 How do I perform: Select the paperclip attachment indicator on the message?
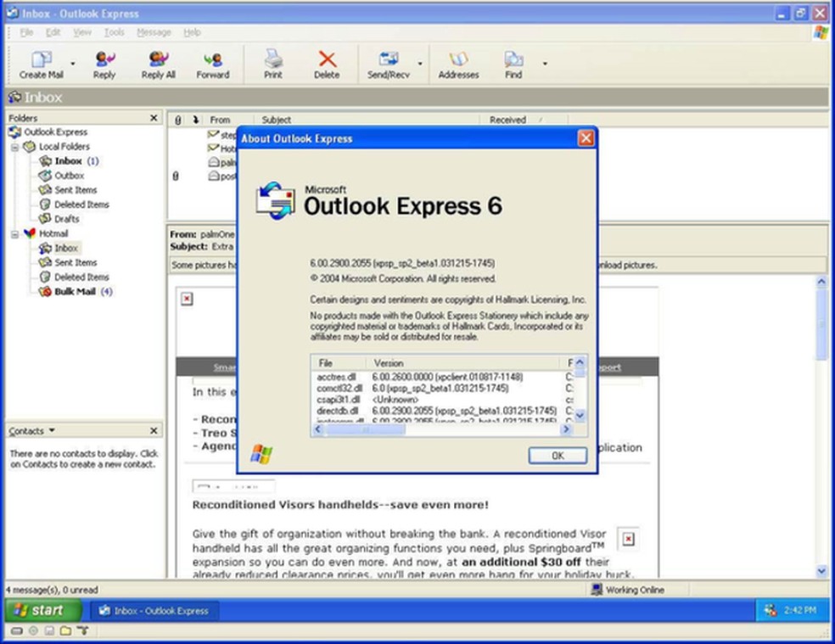click(x=175, y=176)
